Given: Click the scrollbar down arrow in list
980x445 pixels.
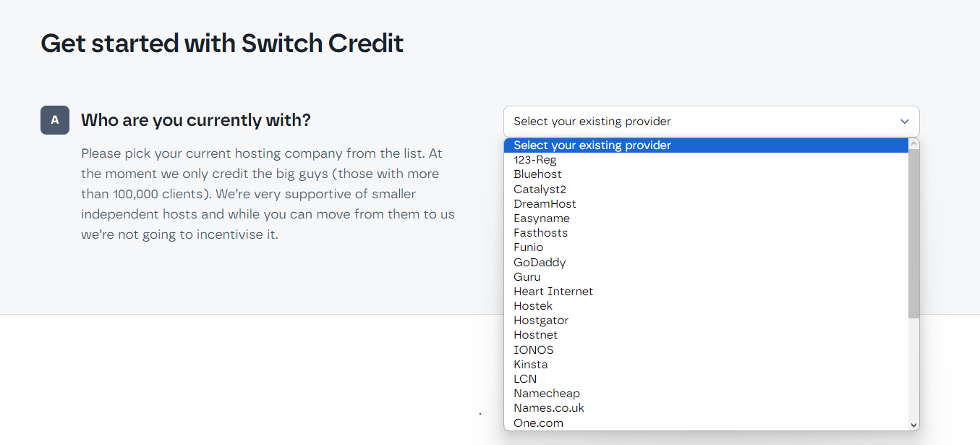Looking at the screenshot, I should point(913,425).
